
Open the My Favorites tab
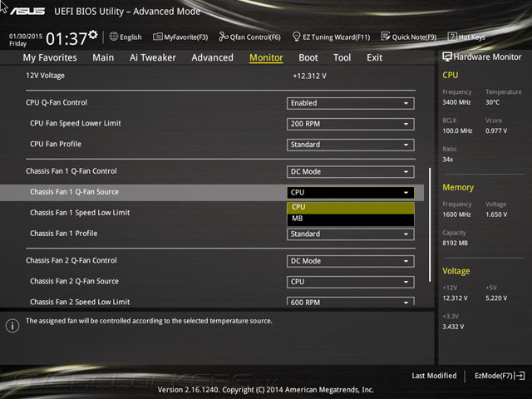coord(50,57)
